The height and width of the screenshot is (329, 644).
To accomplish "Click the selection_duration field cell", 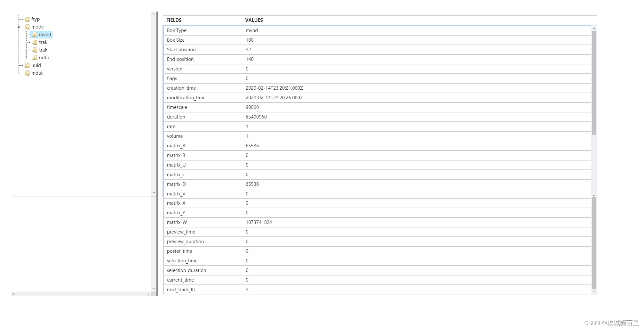I will click(x=187, y=270).
